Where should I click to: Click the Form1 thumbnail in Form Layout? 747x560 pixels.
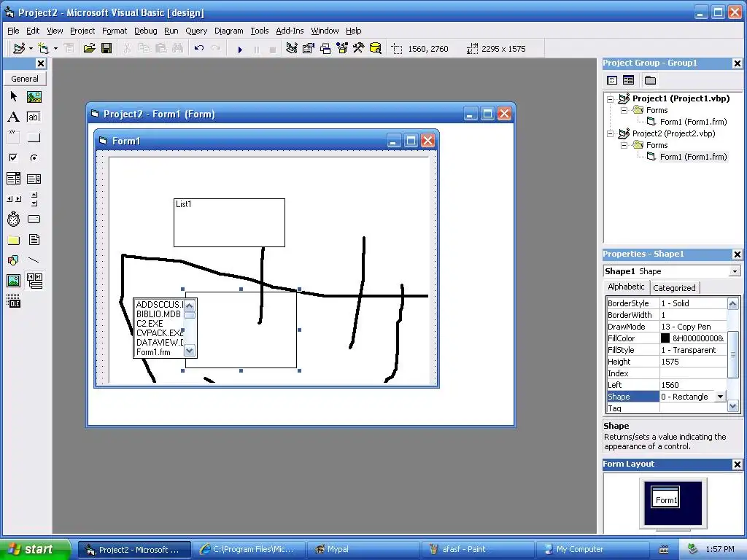[x=665, y=497]
